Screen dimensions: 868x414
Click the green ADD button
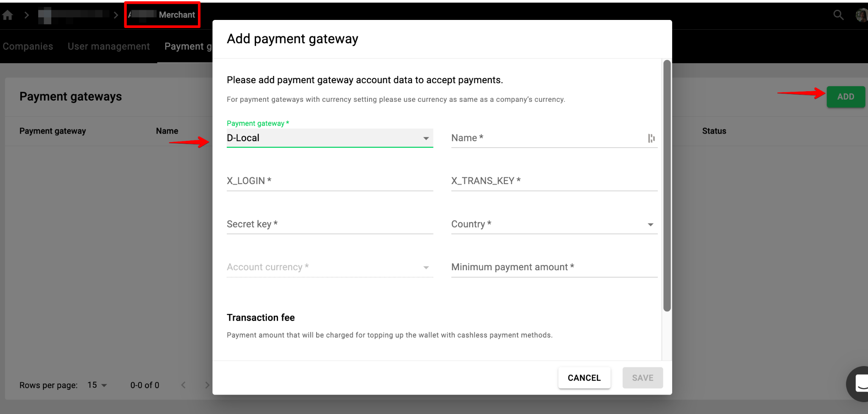(846, 97)
